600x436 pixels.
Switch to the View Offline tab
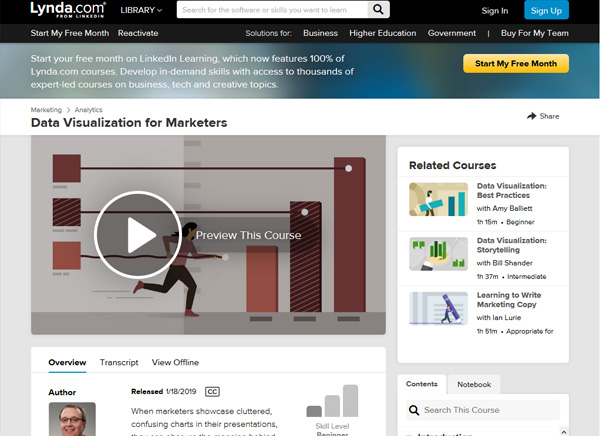(x=175, y=362)
